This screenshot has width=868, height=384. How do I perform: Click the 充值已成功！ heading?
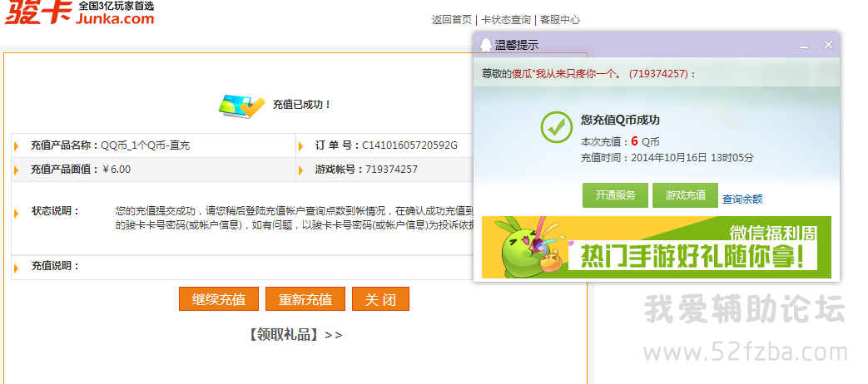(302, 105)
